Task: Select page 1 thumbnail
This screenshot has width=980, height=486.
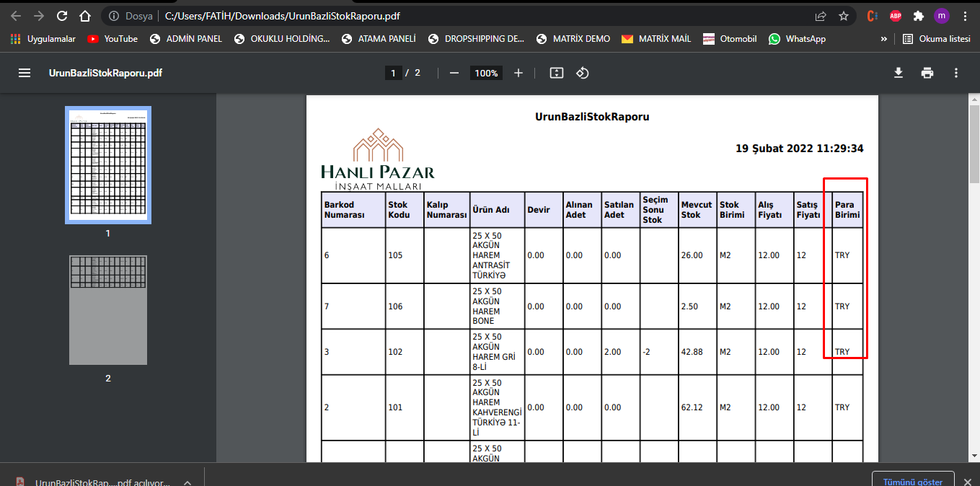Action: (x=108, y=165)
